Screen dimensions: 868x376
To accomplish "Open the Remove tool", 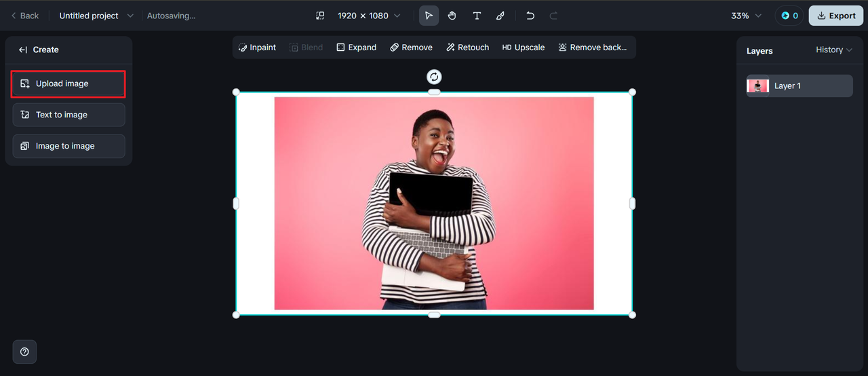I will (411, 48).
